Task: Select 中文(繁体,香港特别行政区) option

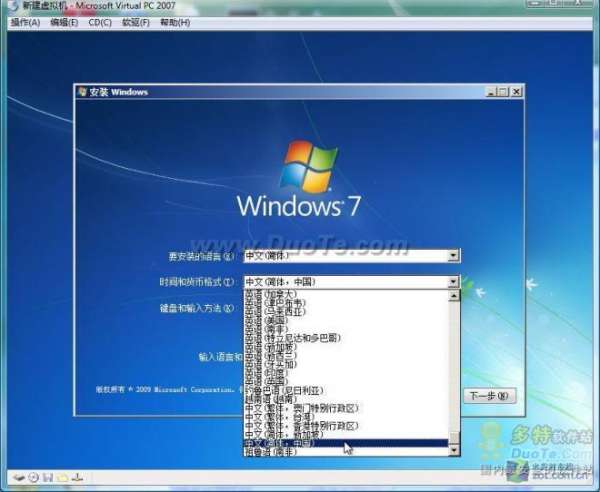Action: point(346,426)
